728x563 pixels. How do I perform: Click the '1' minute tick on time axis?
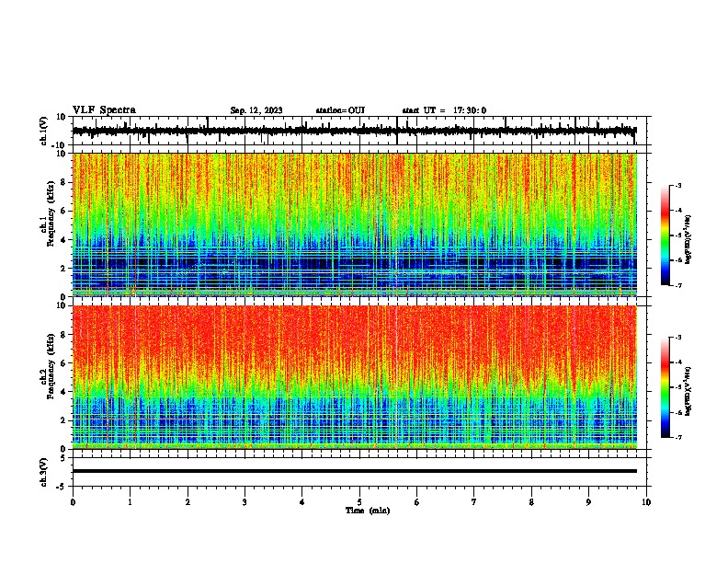(130, 502)
